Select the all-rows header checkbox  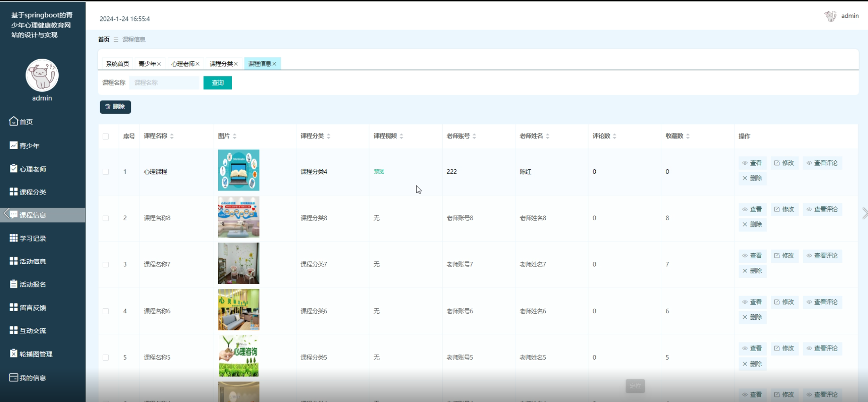[106, 136]
